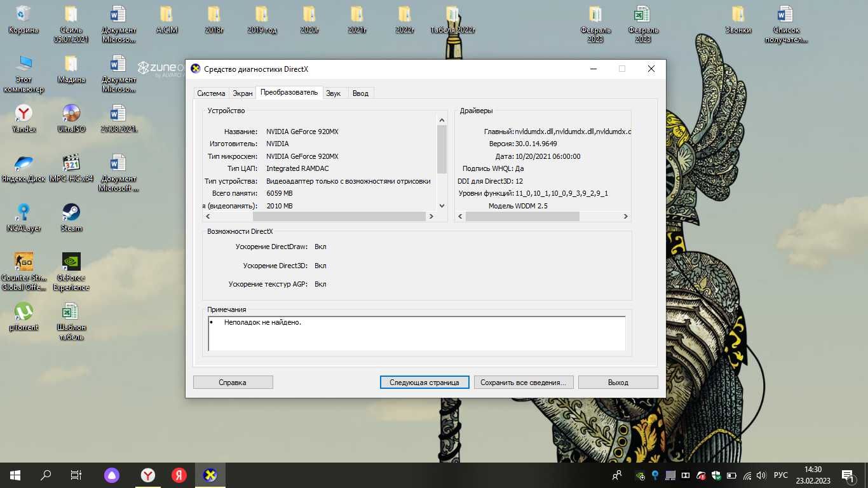Open the Февраль 2023 Excel file icon
Screen dimensions: 868x488
pyautogui.click(x=643, y=24)
